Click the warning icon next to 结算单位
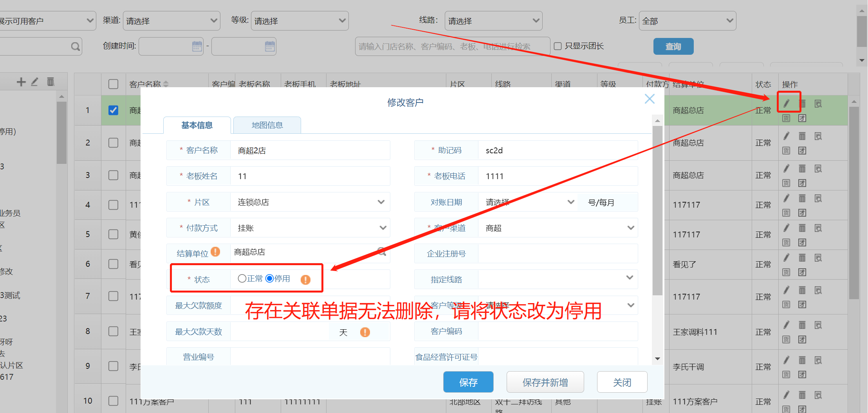This screenshot has width=868, height=413. pos(215,251)
